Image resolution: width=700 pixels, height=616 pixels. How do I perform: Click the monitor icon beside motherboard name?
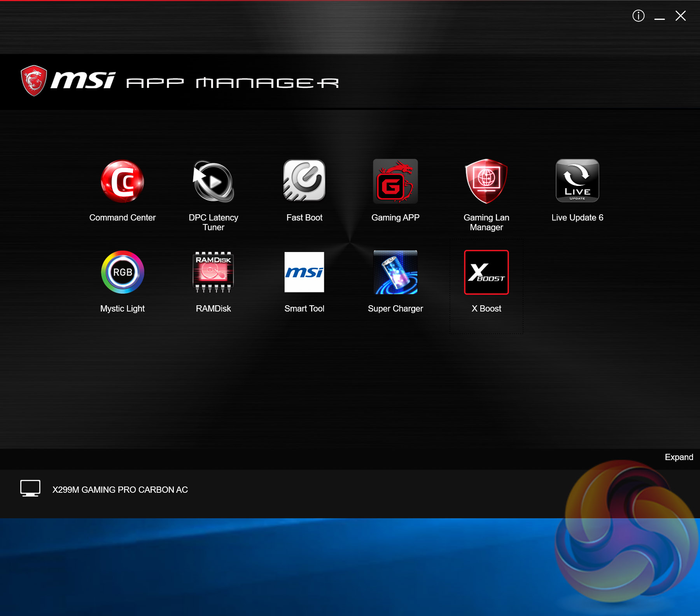(x=30, y=488)
